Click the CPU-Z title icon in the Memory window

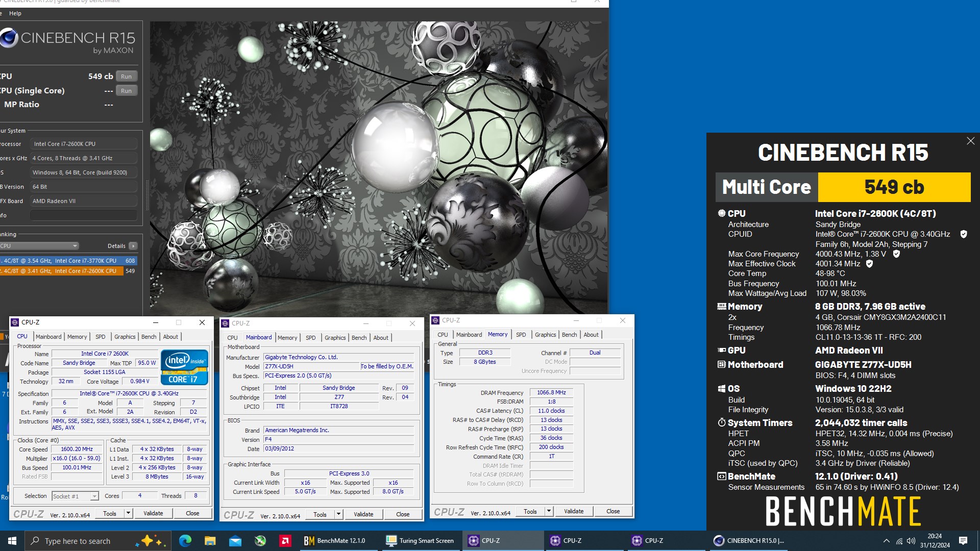[435, 320]
